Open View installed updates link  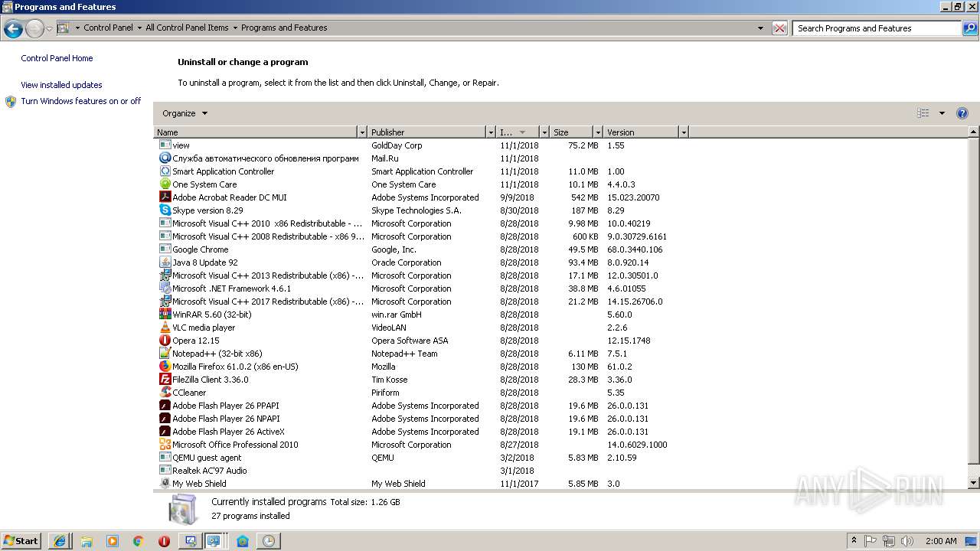(x=61, y=85)
